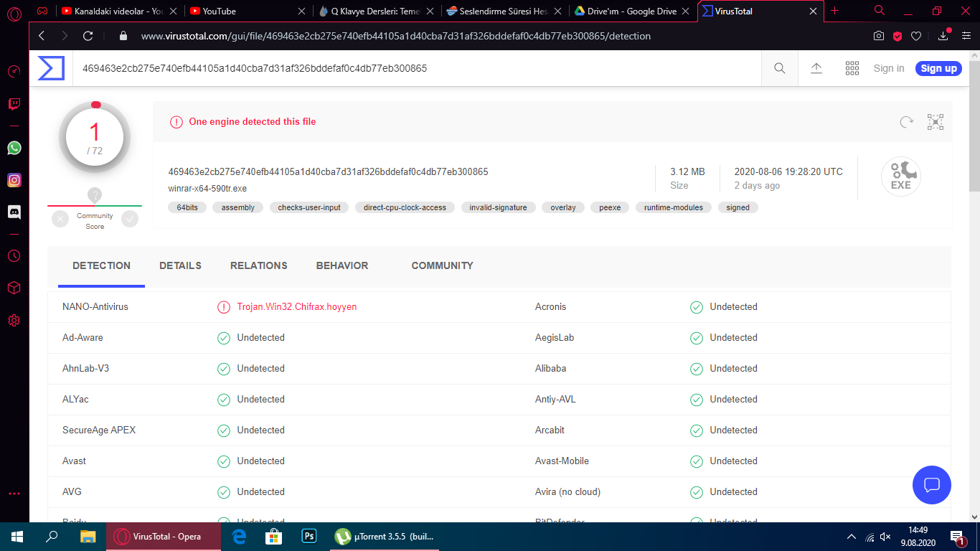Click the VirusTotal sigma logo
Image resolution: width=980 pixels, height=551 pixels.
click(x=52, y=68)
